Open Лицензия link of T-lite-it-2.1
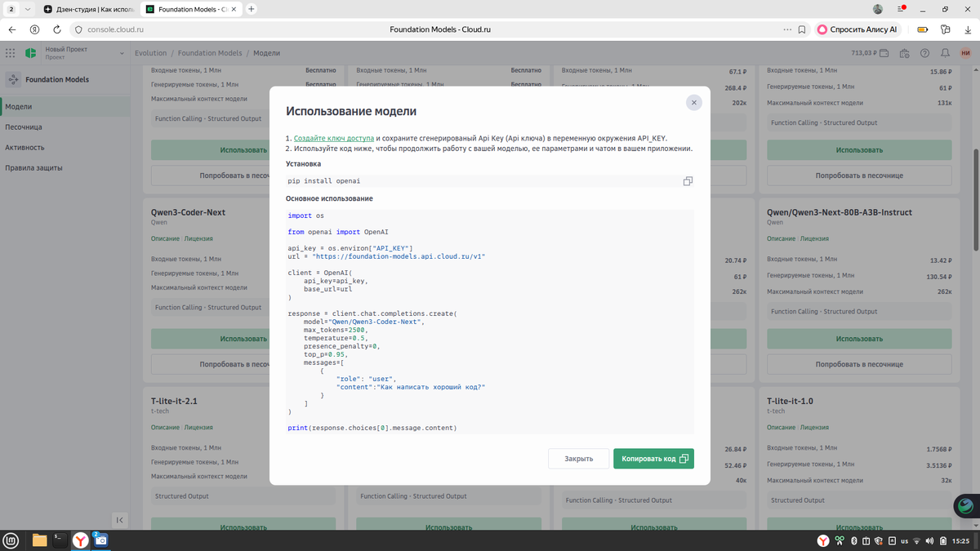Image resolution: width=980 pixels, height=551 pixels. coord(198,428)
